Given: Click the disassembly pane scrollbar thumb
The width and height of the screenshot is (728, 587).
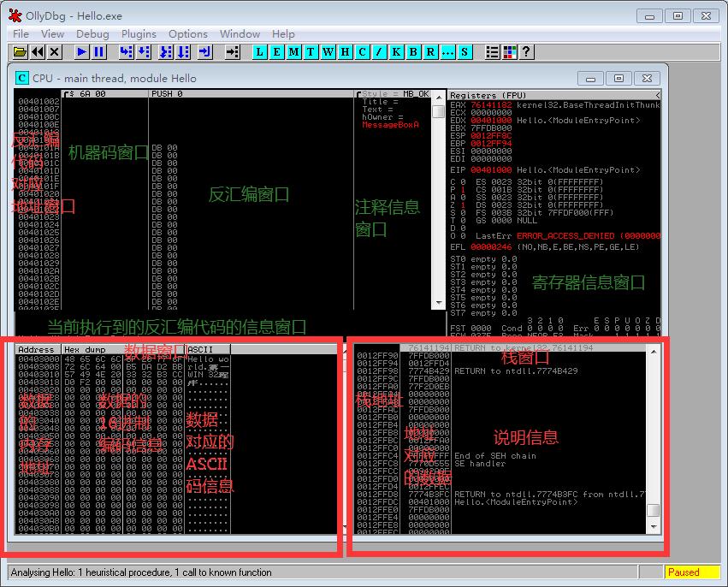Looking at the screenshot, I should pyautogui.click(x=439, y=111).
